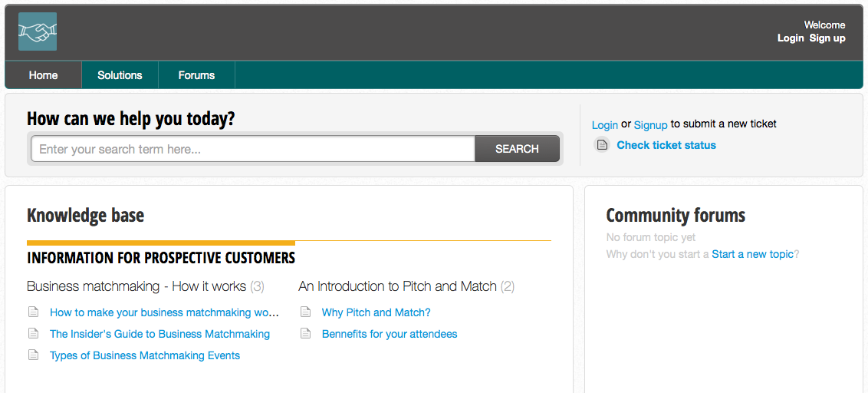Open The Insider's Guide to Business Matchmaking
The image size is (868, 393).
160,334
